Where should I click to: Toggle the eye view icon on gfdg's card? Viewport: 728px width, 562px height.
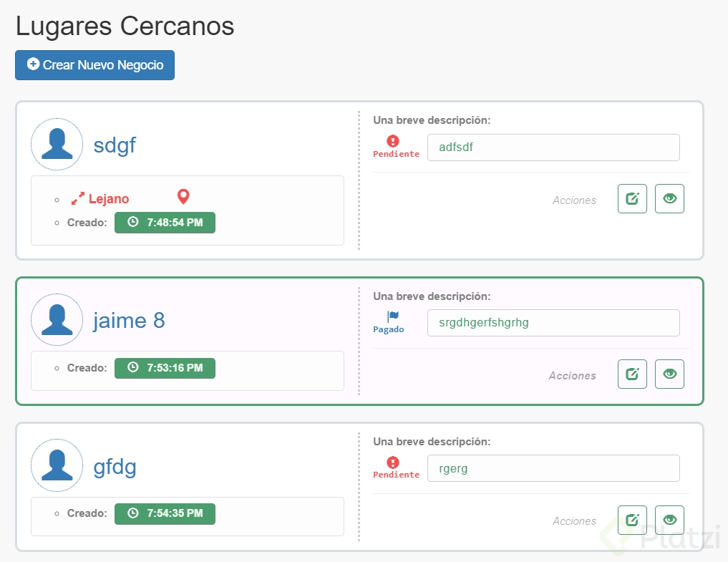(x=669, y=520)
